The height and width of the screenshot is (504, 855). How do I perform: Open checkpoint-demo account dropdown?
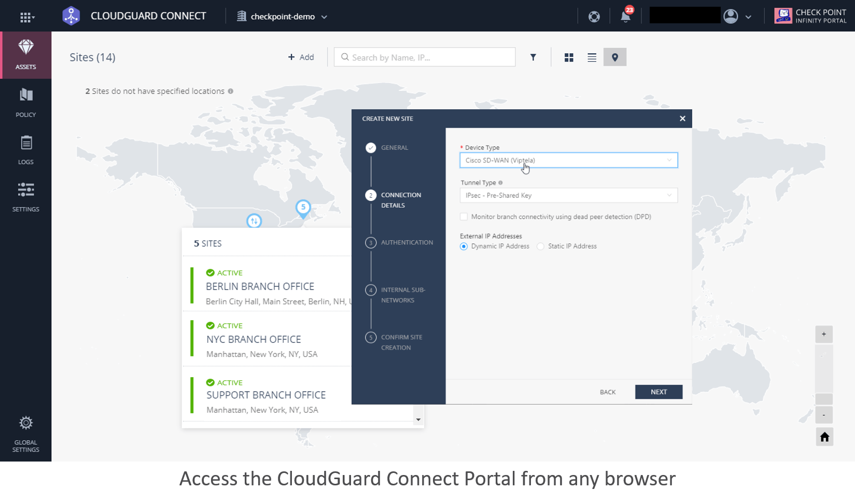(283, 17)
